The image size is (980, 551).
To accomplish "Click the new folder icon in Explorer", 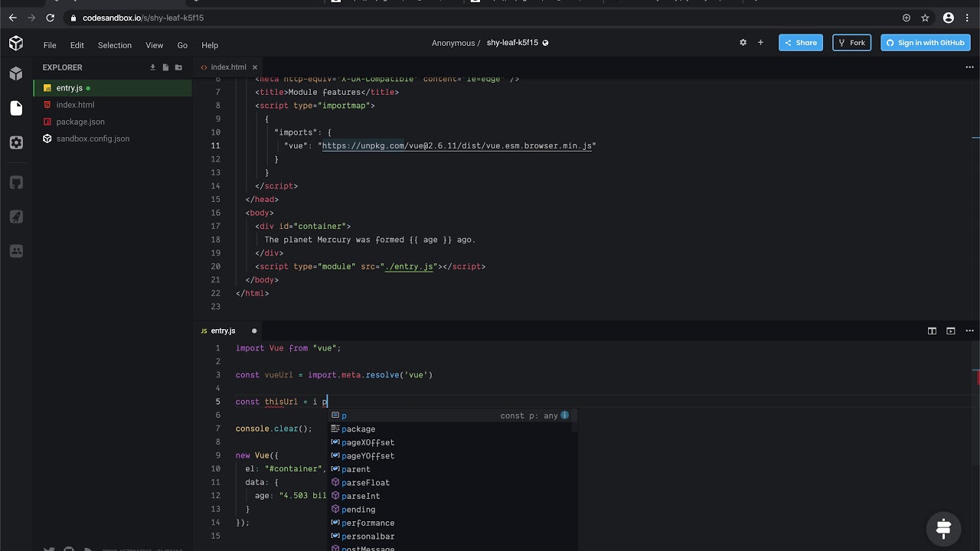I will pos(178,67).
